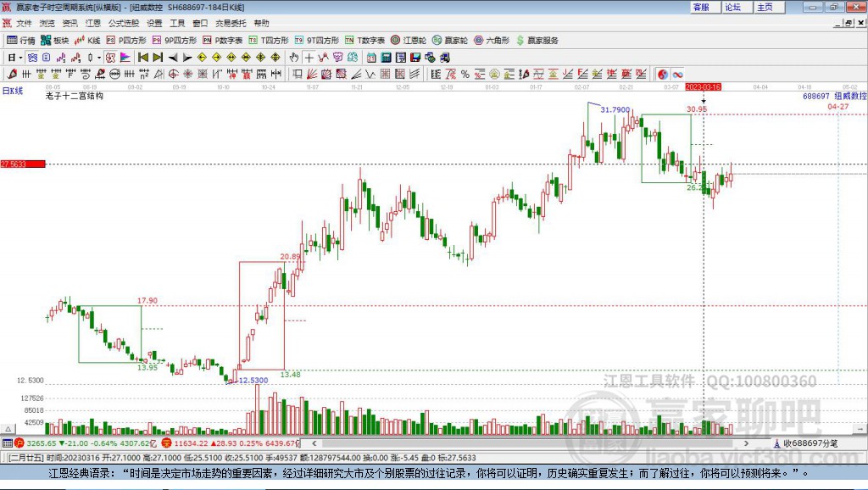
Task: Open the 六角形 hexagon tool
Action: (x=492, y=41)
